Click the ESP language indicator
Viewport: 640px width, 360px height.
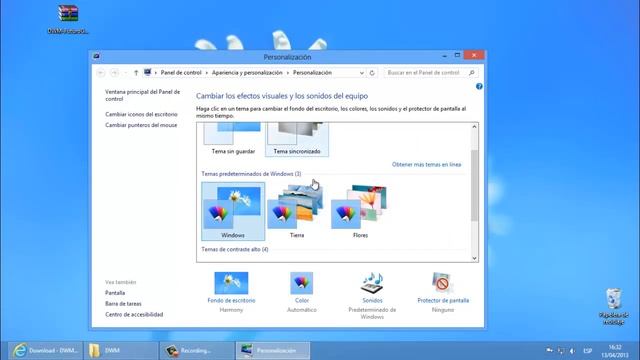pyautogui.click(x=587, y=351)
